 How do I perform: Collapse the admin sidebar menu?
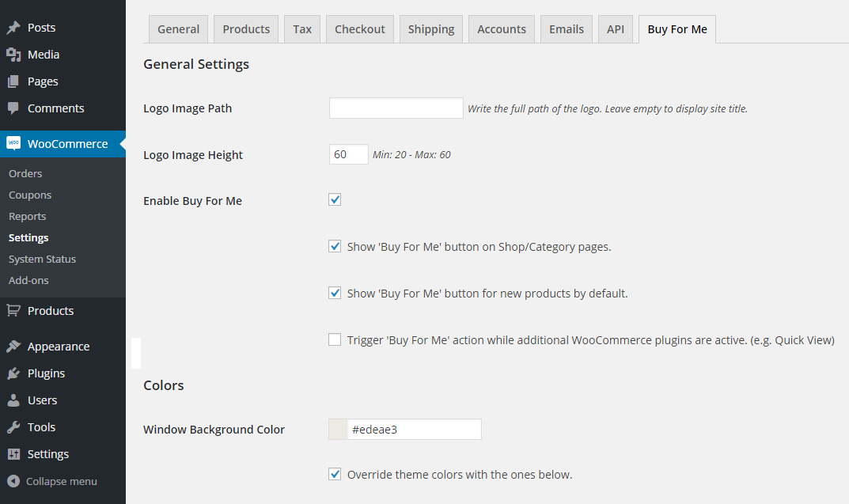(52, 481)
